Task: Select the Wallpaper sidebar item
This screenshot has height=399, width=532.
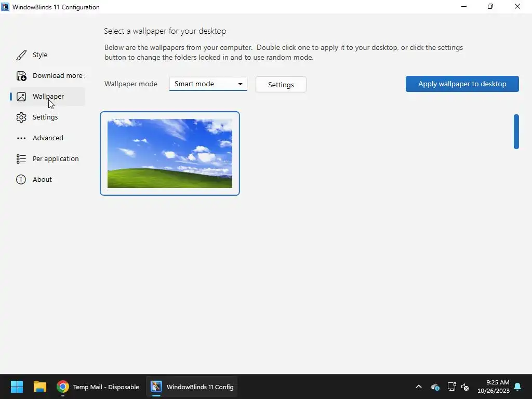Action: [47, 96]
